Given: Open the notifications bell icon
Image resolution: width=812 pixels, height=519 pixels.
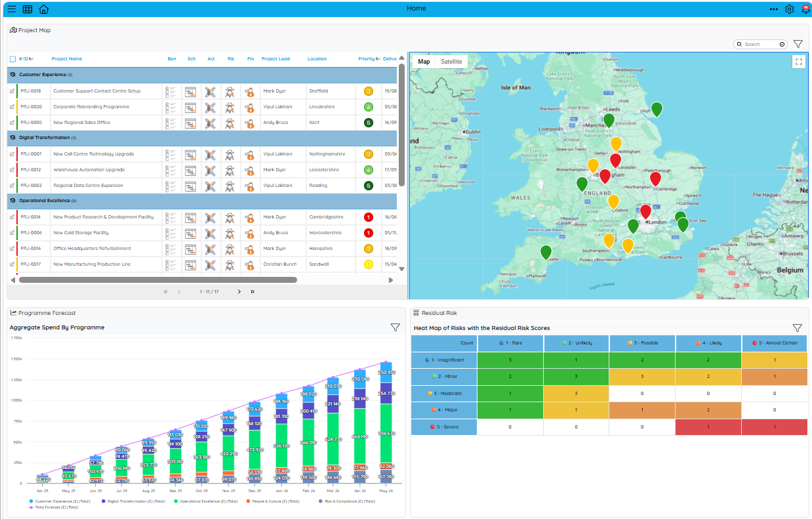Looking at the screenshot, I should tap(805, 9).
